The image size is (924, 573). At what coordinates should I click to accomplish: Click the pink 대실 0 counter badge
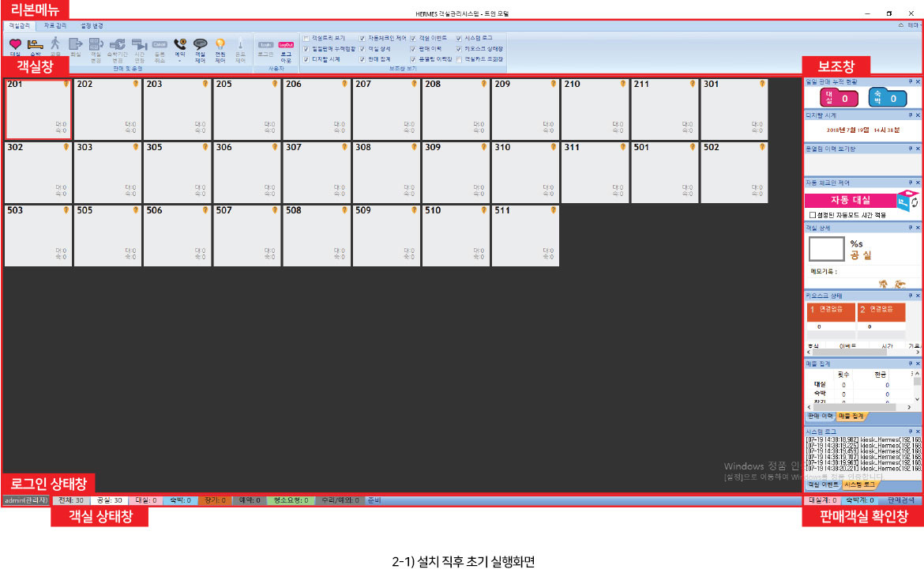click(x=839, y=98)
